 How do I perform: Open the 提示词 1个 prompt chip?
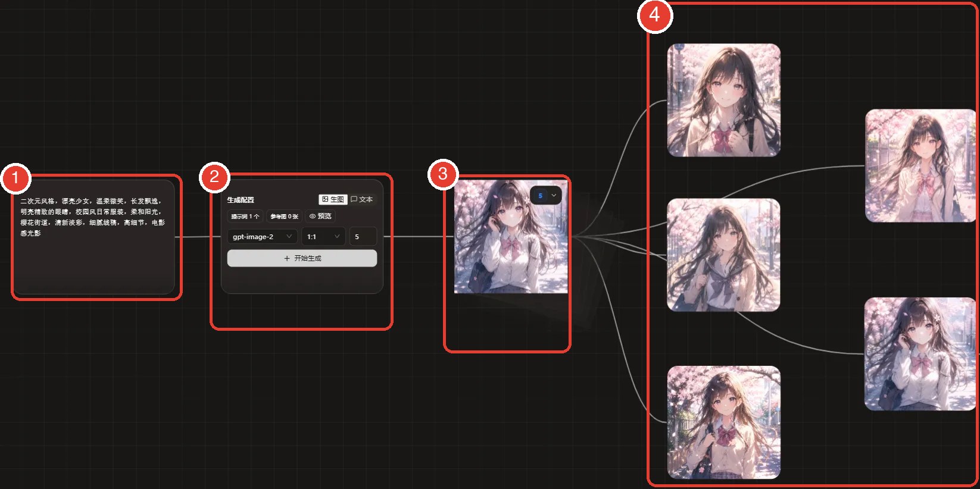point(245,217)
